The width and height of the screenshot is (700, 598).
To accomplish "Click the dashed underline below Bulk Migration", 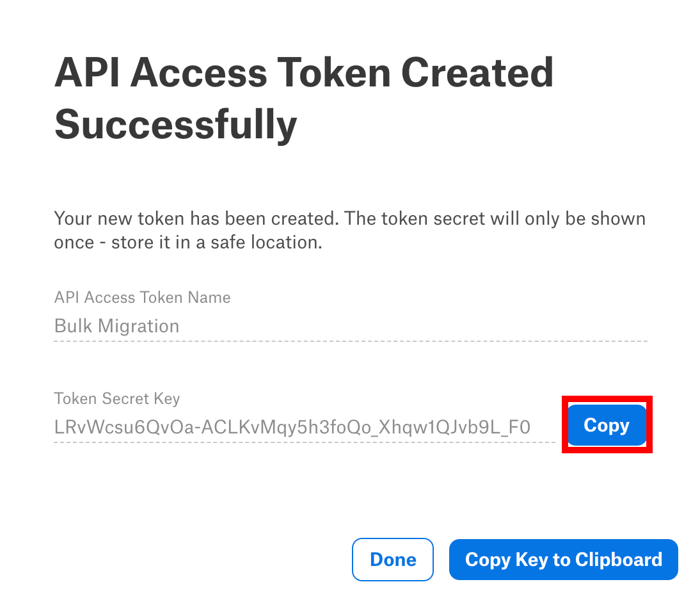I will pos(351,341).
